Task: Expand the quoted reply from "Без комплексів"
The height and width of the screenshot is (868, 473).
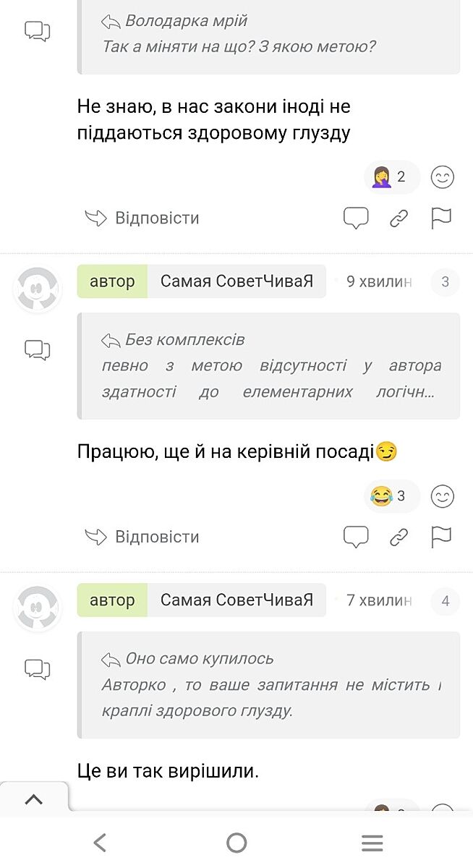Action: tap(268, 366)
